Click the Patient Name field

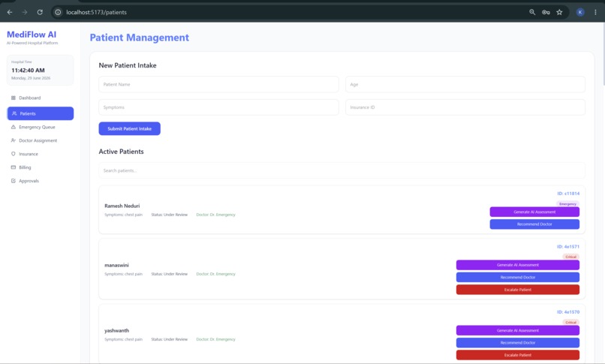(218, 85)
